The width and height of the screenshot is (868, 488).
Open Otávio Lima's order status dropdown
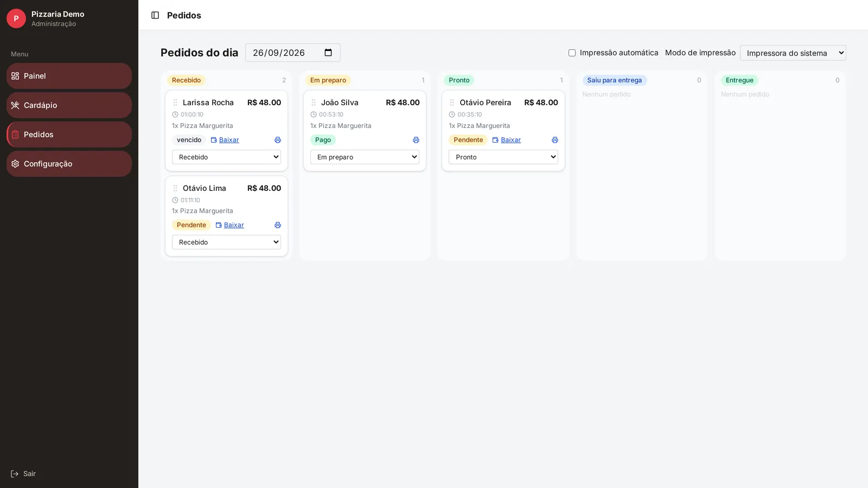pos(226,242)
